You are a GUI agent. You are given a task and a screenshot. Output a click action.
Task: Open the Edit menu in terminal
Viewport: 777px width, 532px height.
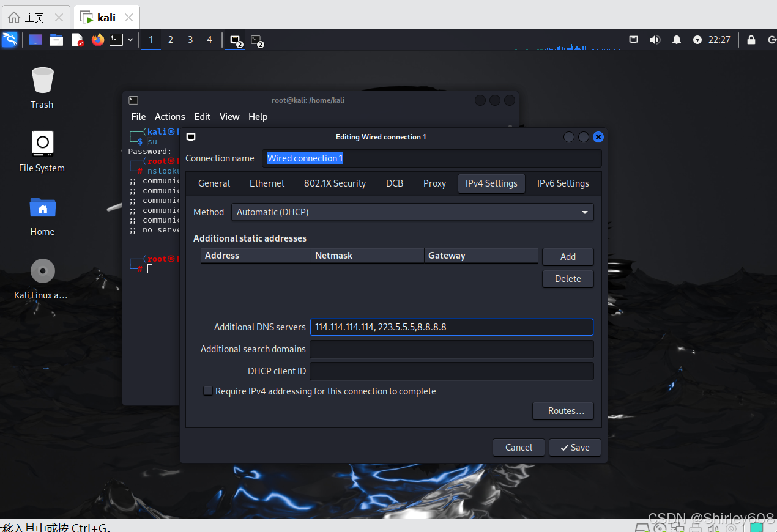pyautogui.click(x=203, y=117)
